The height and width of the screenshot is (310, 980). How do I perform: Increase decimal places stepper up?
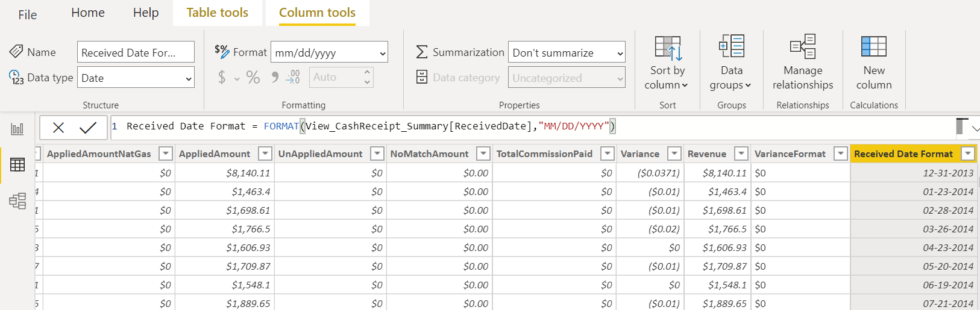point(367,72)
